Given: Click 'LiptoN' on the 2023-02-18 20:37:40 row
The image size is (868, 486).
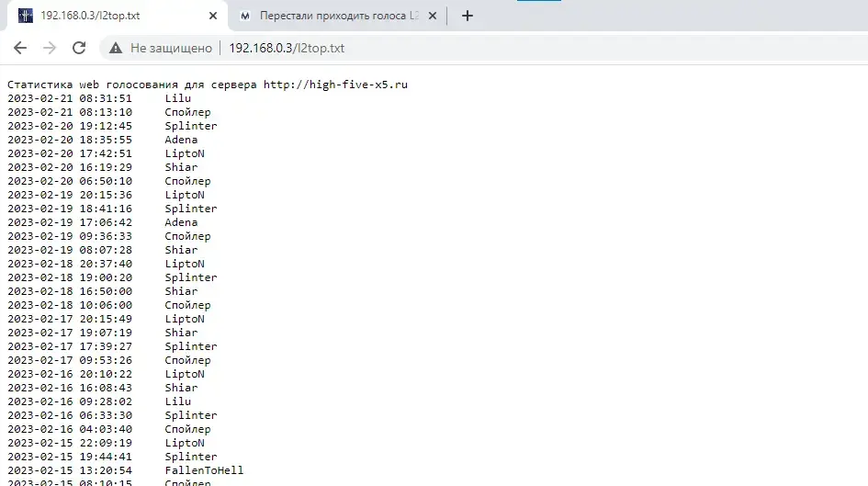Looking at the screenshot, I should pos(185,264).
